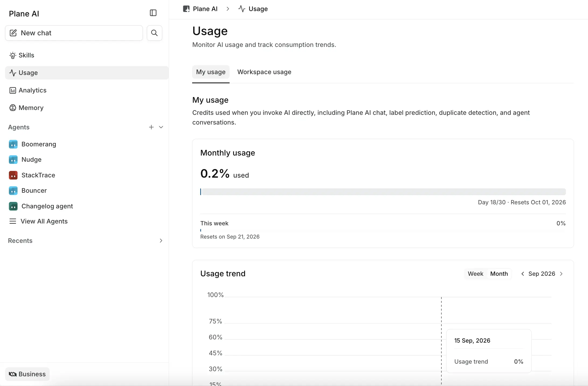Click 'Resets on Sep 21, 2026' text

pos(230,237)
